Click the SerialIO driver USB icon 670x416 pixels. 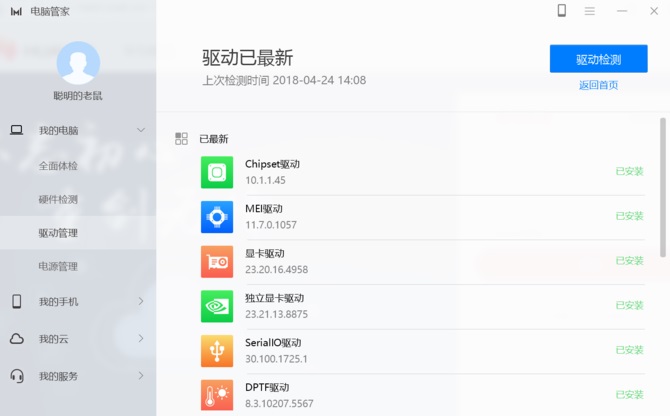click(x=217, y=351)
